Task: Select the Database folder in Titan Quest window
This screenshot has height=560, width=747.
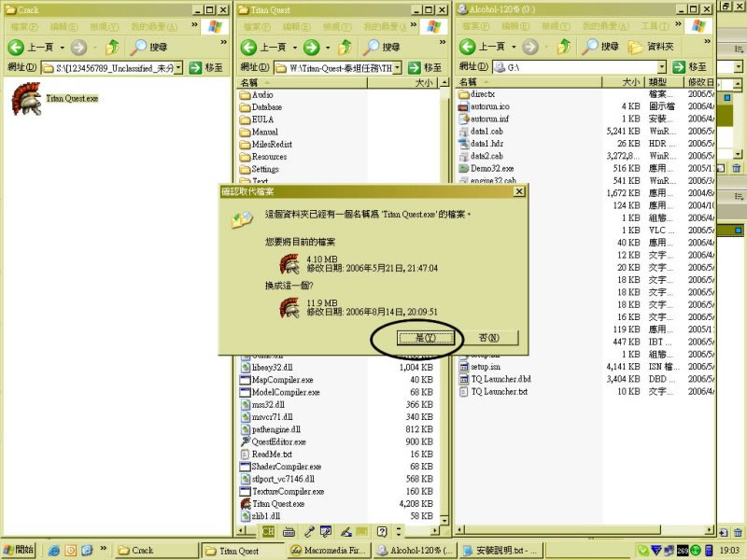Action: [261, 107]
